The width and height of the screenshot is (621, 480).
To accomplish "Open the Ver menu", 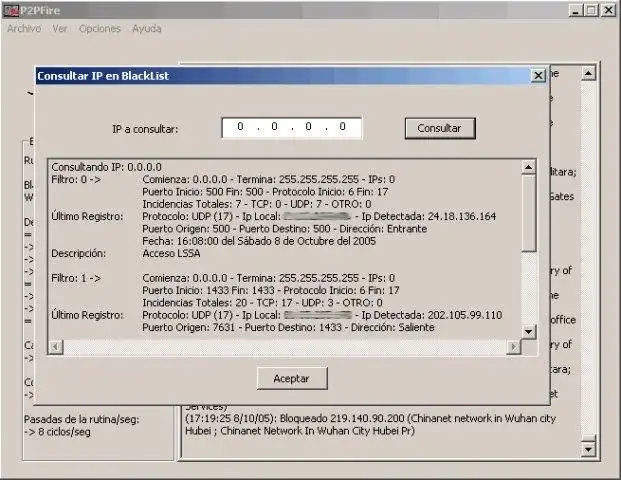I will [60, 29].
